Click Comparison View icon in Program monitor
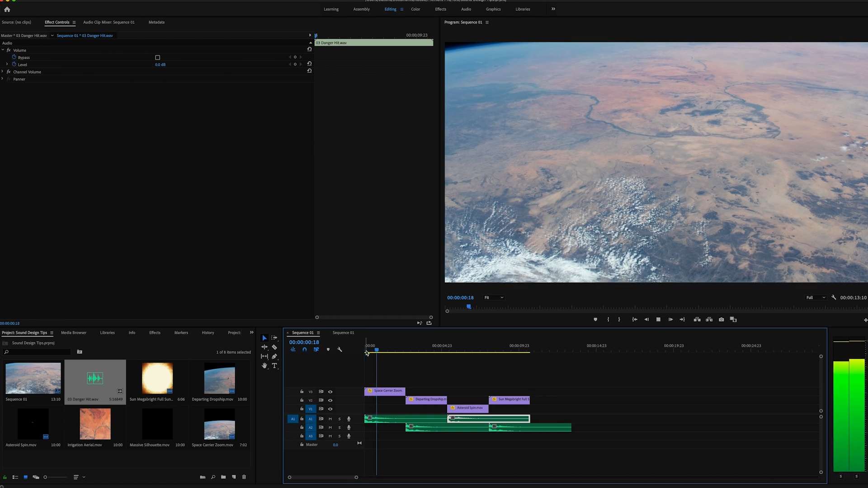 (x=733, y=319)
